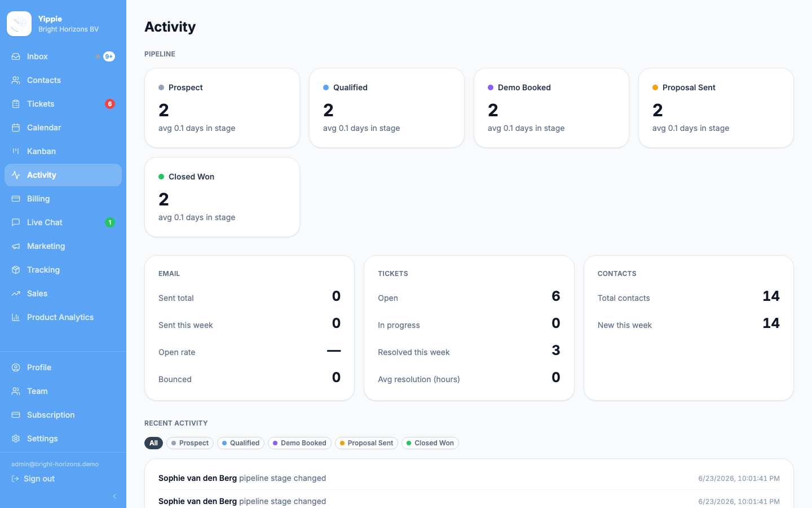This screenshot has height=508, width=812.
Task: Open the Proposal Sent pipeline card
Action: click(716, 108)
